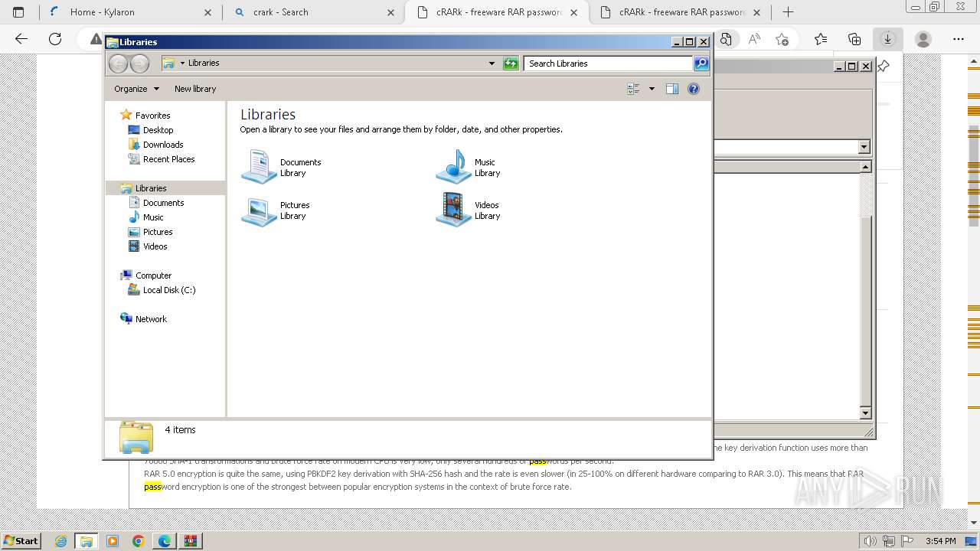Click the Edge profile avatar
The width and height of the screenshot is (980, 551).
click(923, 39)
